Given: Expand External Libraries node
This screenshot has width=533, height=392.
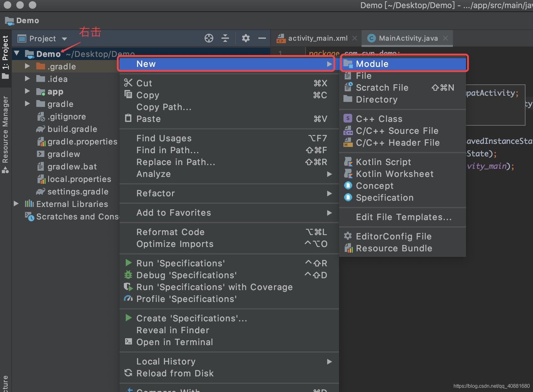Looking at the screenshot, I should 16,204.
